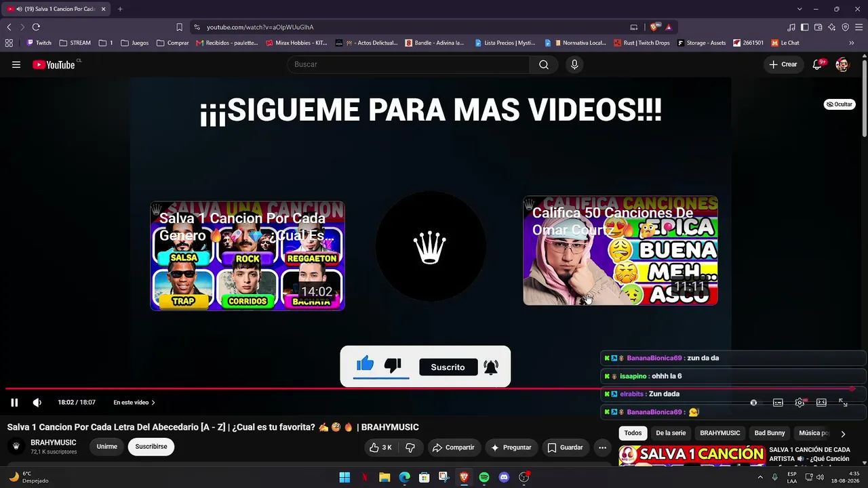868x488 pixels.
Task: Open the BRAHYMUSIC channel avatar
Action: 16,447
